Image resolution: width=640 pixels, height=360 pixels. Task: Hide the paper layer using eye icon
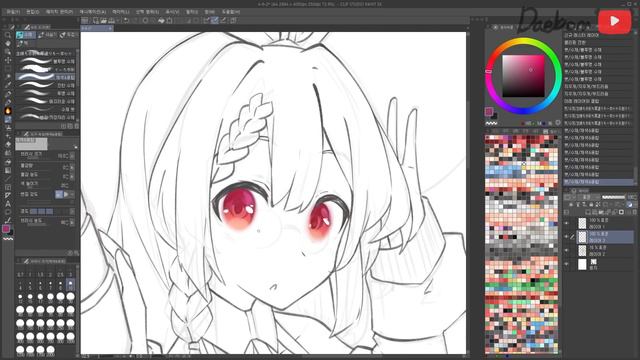[x=567, y=264]
